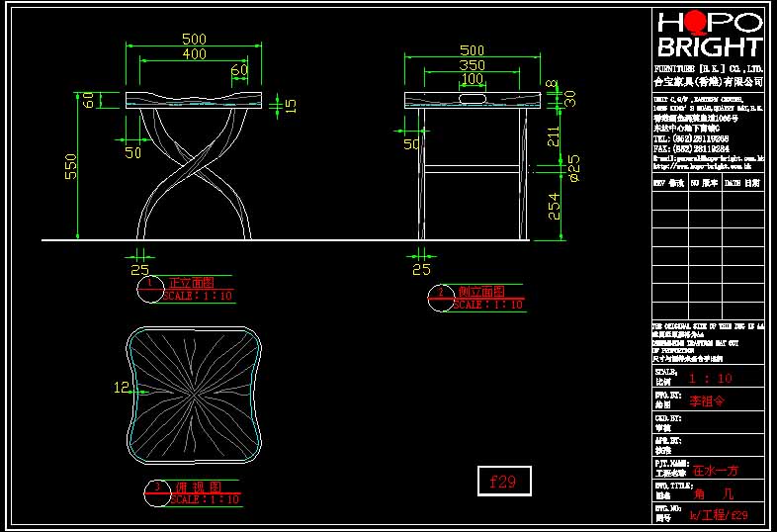Click the website URL line in title block
777x532 pixels.
[703, 166]
